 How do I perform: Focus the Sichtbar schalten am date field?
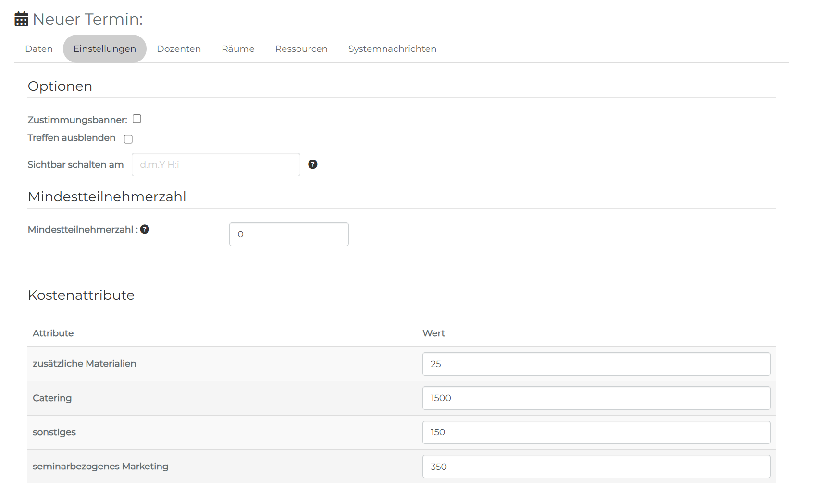[x=216, y=164]
